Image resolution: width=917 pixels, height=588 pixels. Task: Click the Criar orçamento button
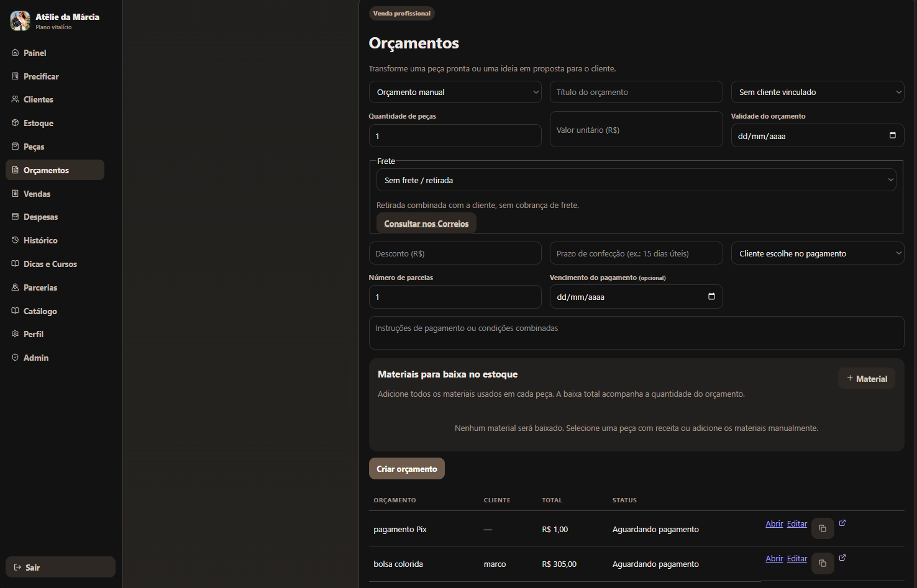click(x=407, y=469)
